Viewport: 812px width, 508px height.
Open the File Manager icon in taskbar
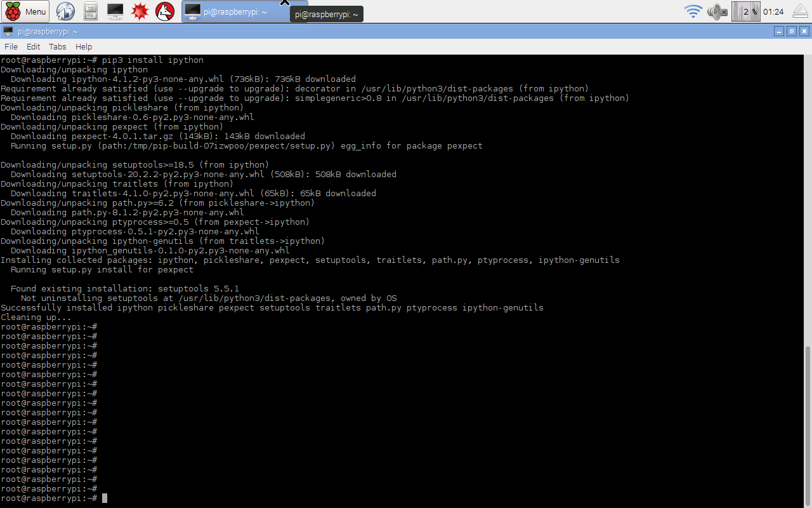[91, 11]
